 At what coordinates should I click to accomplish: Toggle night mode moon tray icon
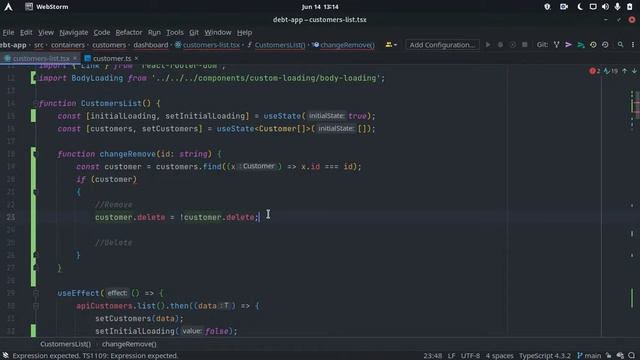pos(580,7)
